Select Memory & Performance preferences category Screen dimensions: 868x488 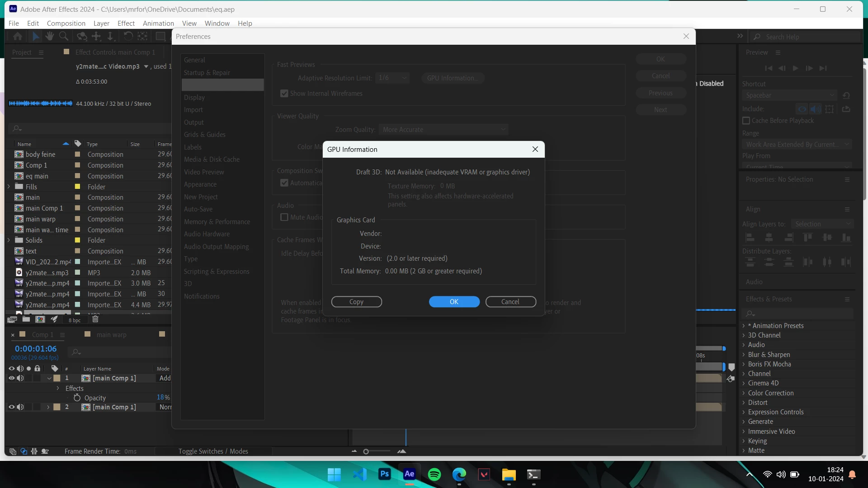[217, 222]
